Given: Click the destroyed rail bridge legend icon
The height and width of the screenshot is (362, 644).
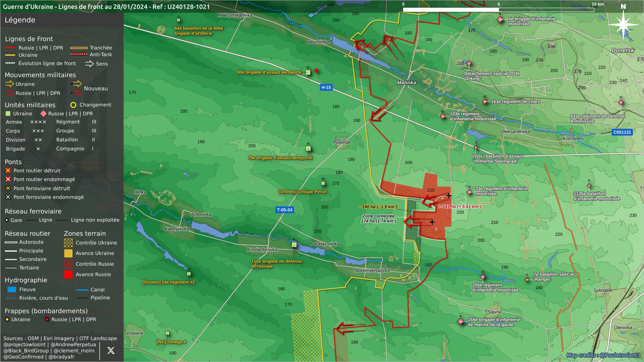Looking at the screenshot, I should [8, 188].
